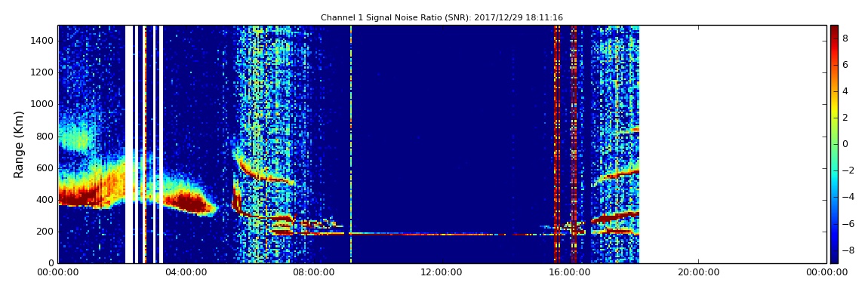Click the colorbar value 4
868x307 pixels.
coord(845,91)
